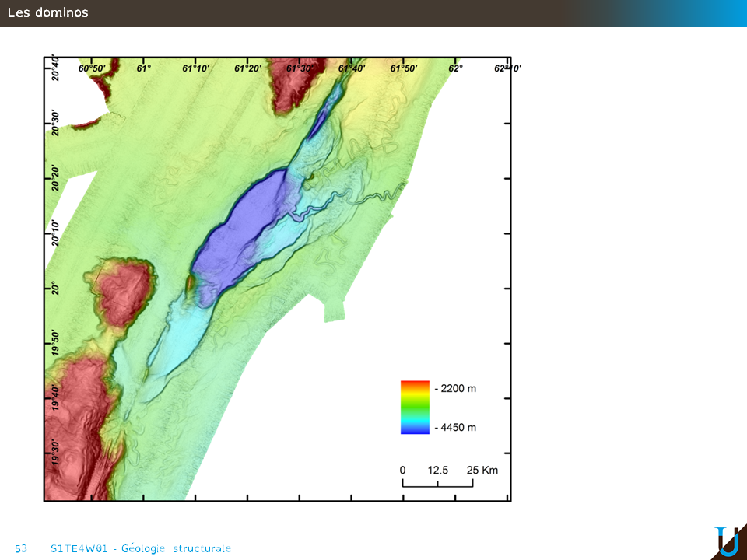The width and height of the screenshot is (747, 560).
Task: Click the 60°50' longitude label
Action: point(92,68)
